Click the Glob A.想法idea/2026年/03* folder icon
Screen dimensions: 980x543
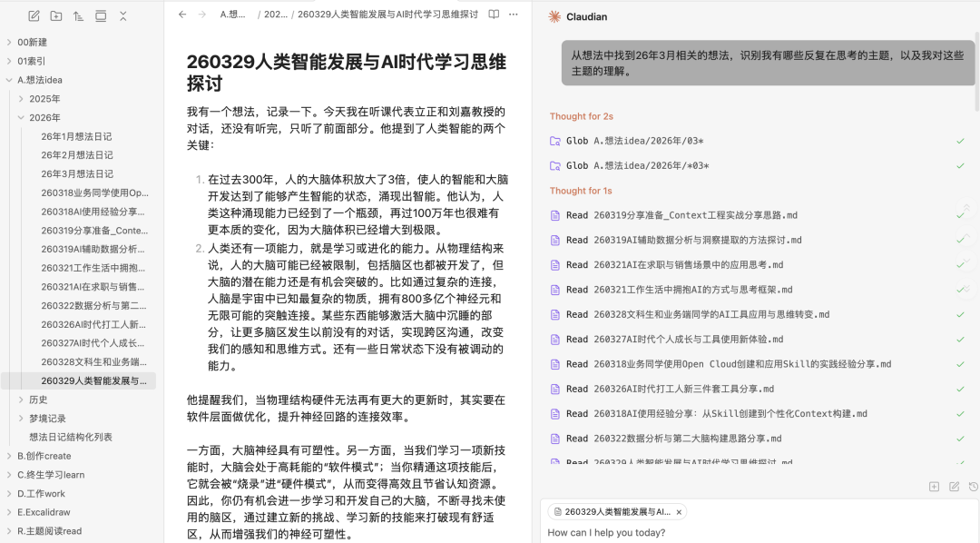pyautogui.click(x=555, y=142)
